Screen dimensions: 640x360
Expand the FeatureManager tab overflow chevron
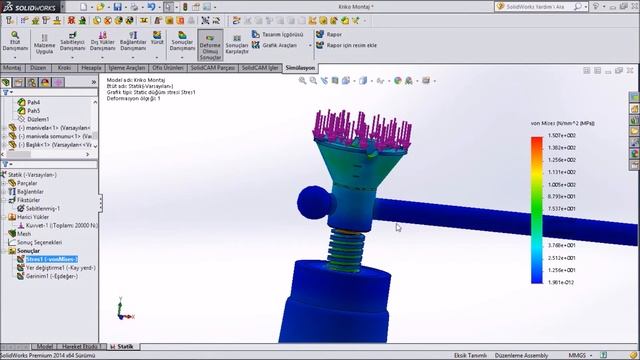93,82
